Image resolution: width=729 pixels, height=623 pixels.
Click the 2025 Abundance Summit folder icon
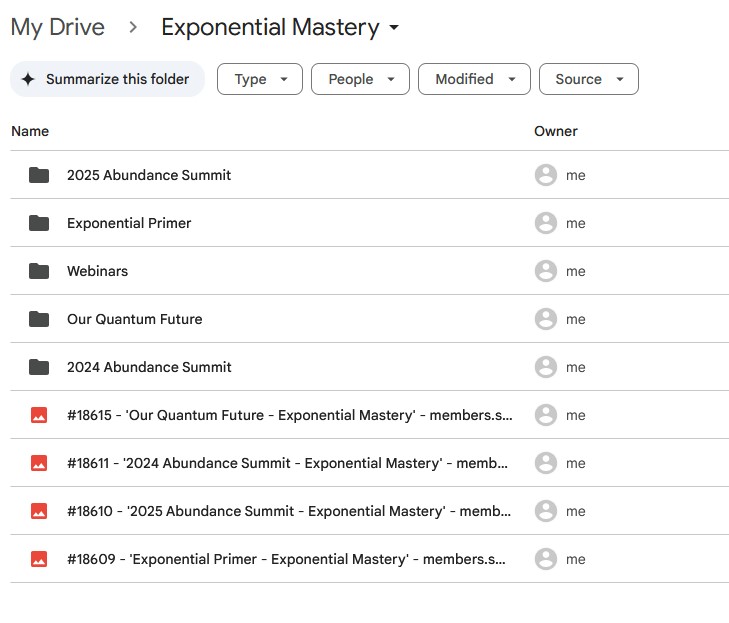[39, 175]
